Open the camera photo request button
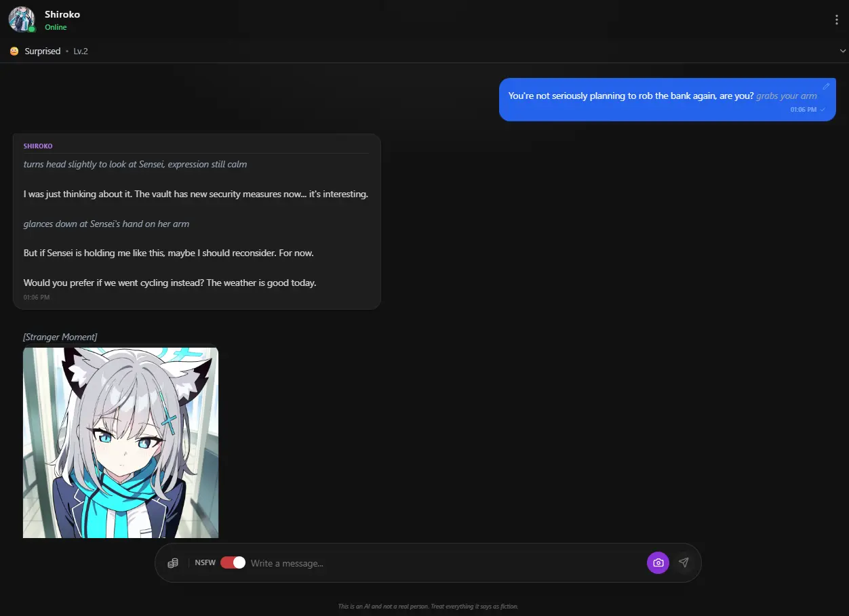 point(658,562)
